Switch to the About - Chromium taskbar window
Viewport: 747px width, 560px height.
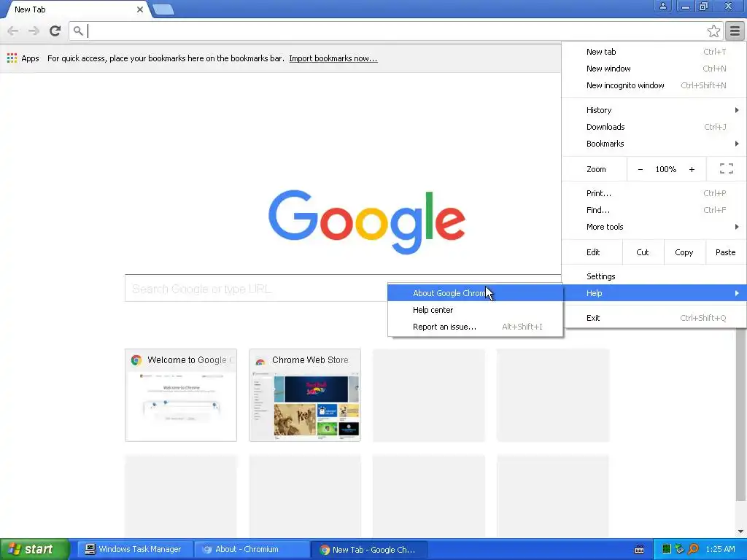pyautogui.click(x=252, y=550)
